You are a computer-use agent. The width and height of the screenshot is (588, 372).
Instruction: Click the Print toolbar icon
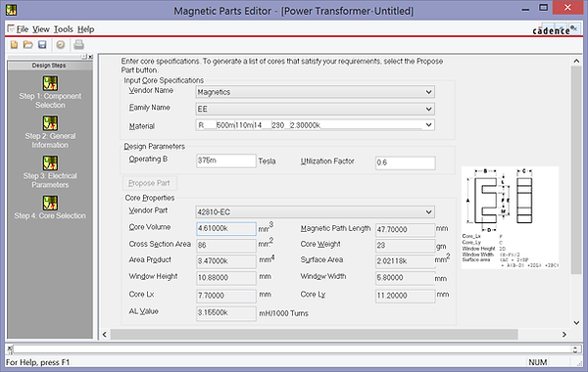click(x=78, y=45)
